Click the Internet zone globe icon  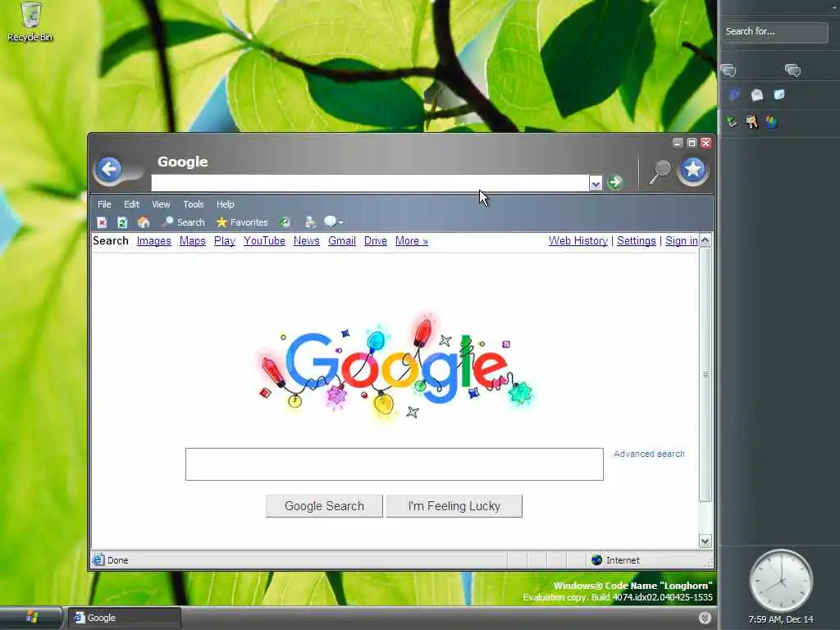(596, 559)
